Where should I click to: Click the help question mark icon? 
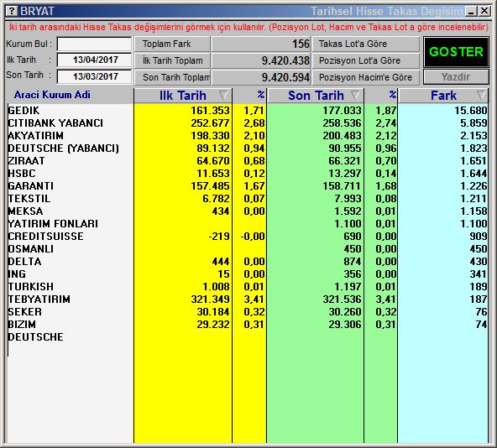[x=12, y=11]
